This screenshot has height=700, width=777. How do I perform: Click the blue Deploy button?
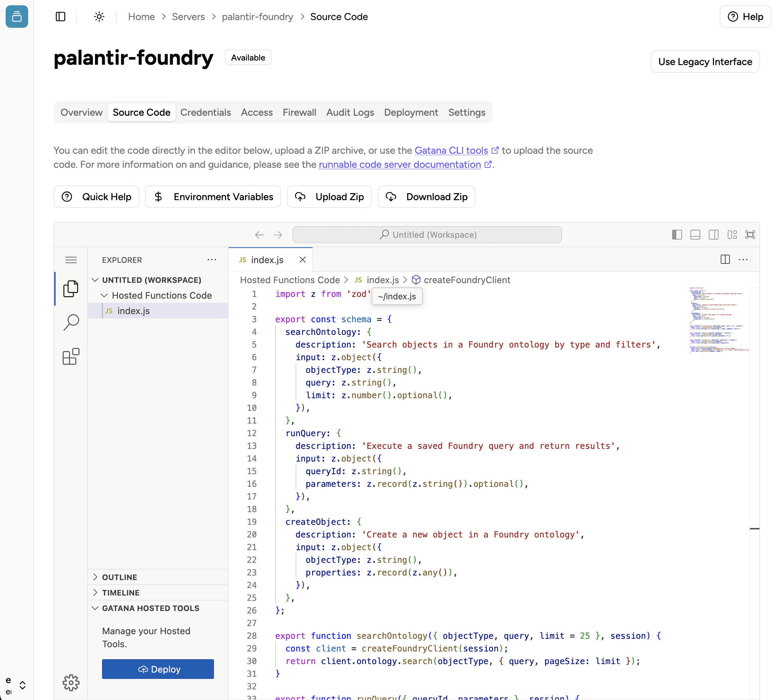tap(158, 669)
